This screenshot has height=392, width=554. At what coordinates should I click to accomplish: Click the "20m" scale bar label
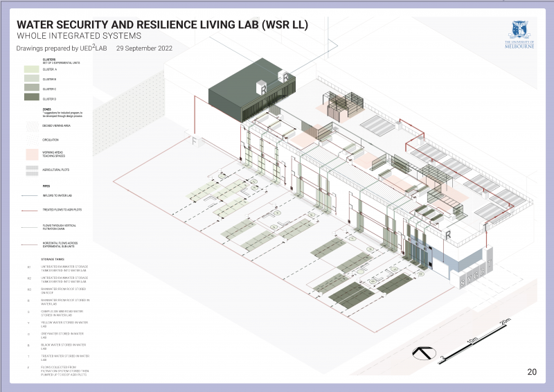click(x=506, y=321)
